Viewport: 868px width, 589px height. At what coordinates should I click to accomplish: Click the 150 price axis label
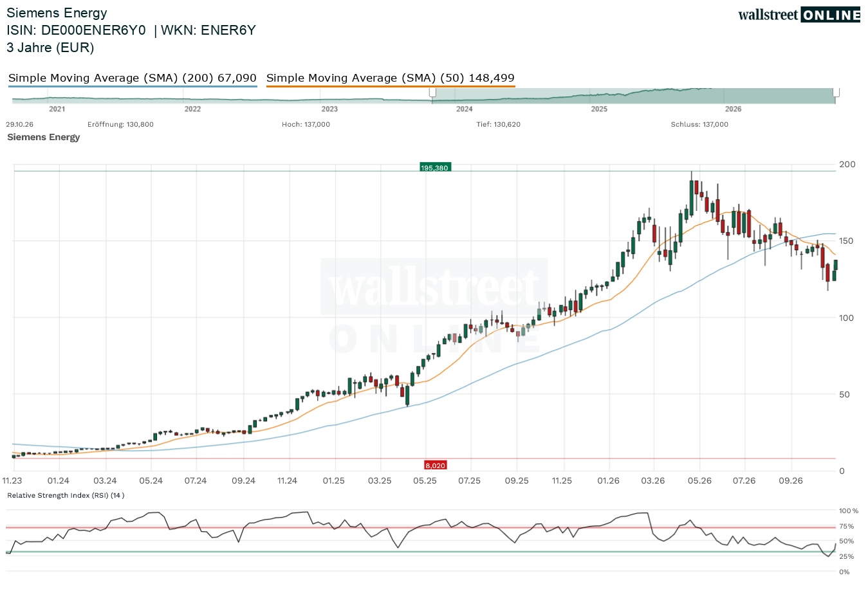point(847,241)
